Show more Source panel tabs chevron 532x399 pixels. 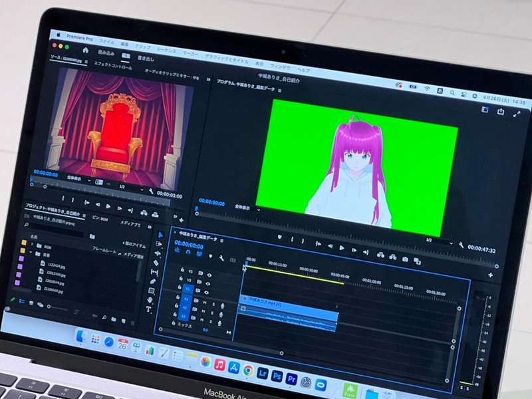tap(208, 79)
